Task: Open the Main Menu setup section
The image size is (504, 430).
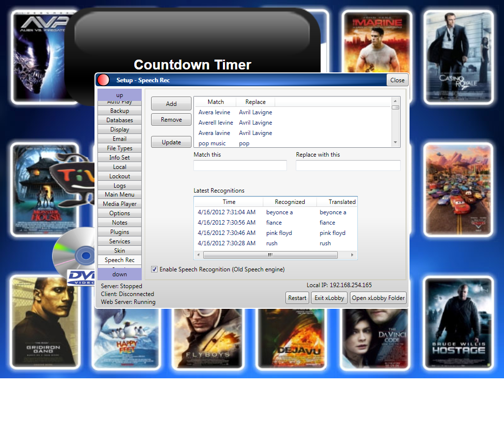Action: (x=120, y=194)
